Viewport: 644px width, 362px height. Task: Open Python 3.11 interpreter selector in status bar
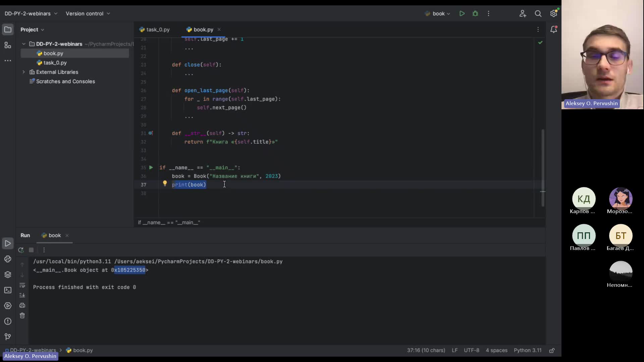[x=527, y=350]
